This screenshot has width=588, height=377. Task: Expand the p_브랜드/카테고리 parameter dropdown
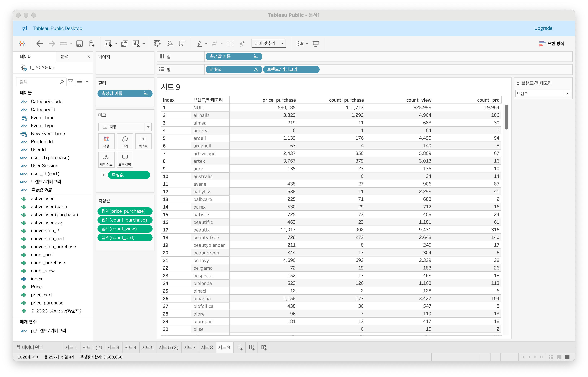[x=567, y=94]
